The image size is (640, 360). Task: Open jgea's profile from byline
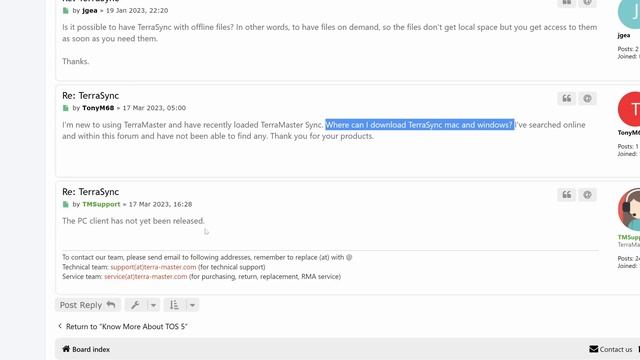[90, 11]
